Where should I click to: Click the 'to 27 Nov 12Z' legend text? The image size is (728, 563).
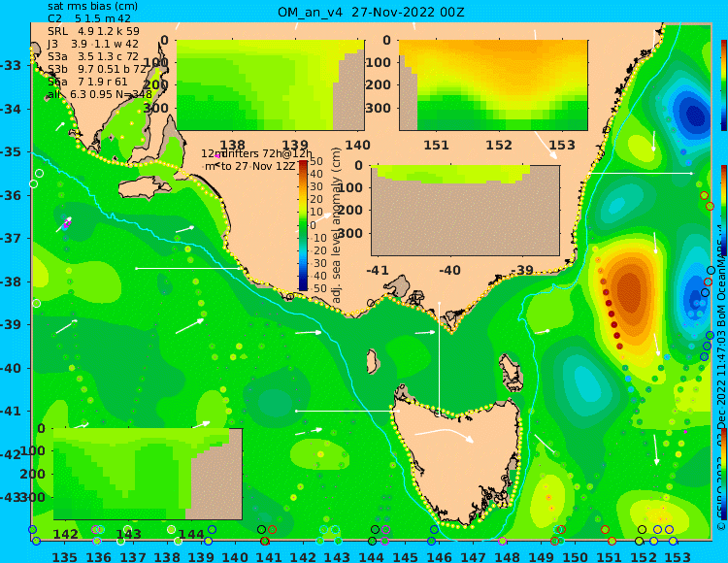point(257,166)
